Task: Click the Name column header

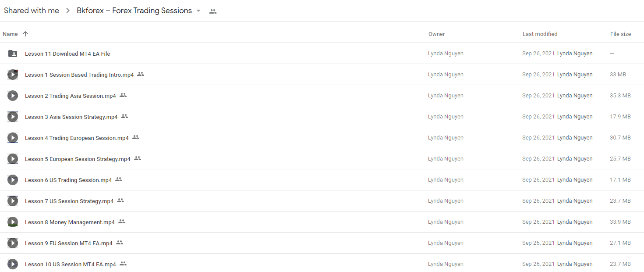Action: coord(10,34)
